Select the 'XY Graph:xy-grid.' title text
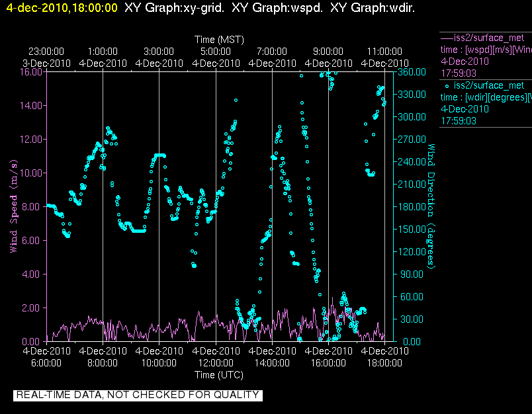This screenshot has width=532, height=414. coord(174,8)
